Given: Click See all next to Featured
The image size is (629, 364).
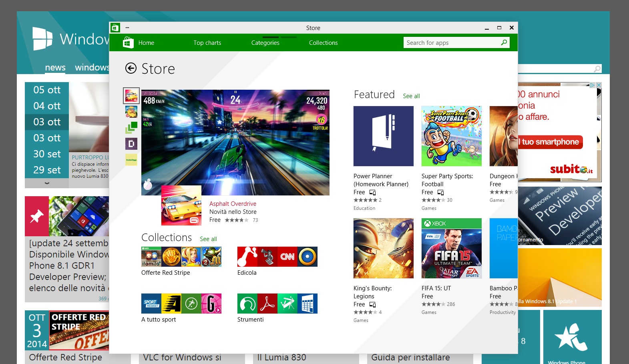Looking at the screenshot, I should (411, 96).
